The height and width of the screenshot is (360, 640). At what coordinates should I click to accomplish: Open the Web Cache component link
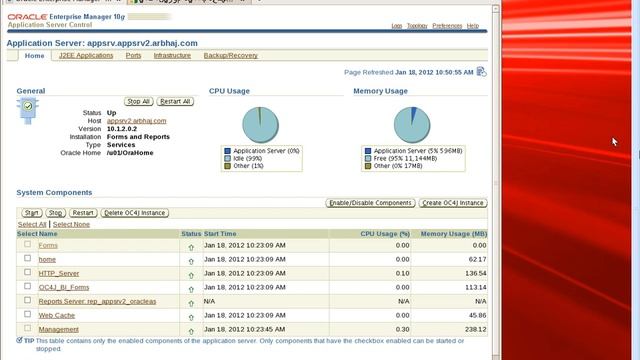pos(57,315)
